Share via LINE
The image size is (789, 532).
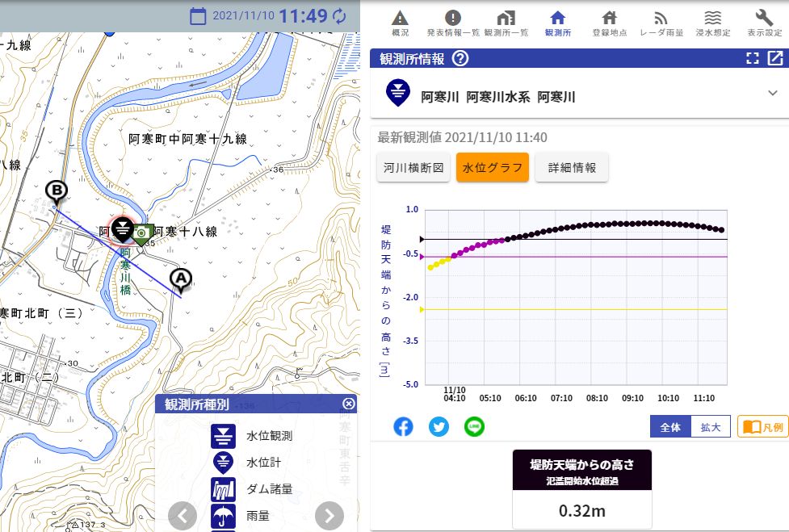pos(474,427)
